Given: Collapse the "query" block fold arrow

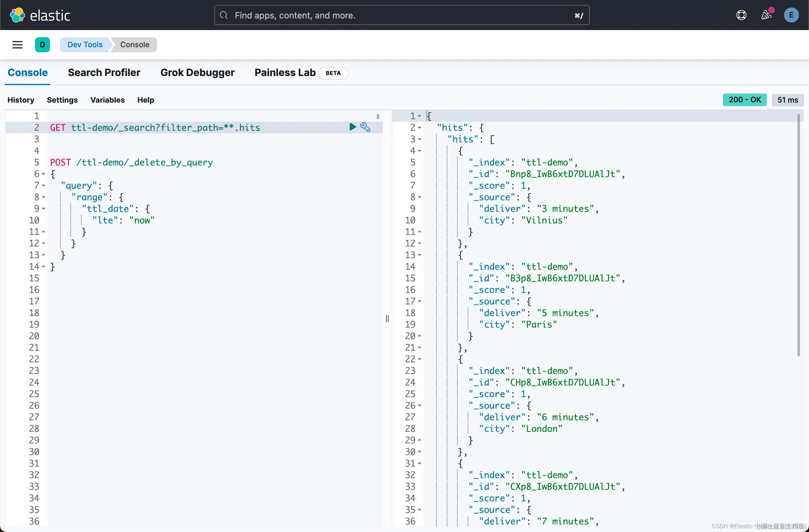Looking at the screenshot, I should 43,186.
